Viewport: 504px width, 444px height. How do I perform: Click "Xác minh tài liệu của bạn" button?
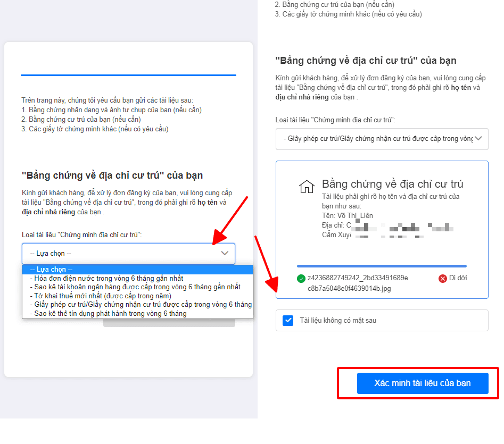point(423,383)
